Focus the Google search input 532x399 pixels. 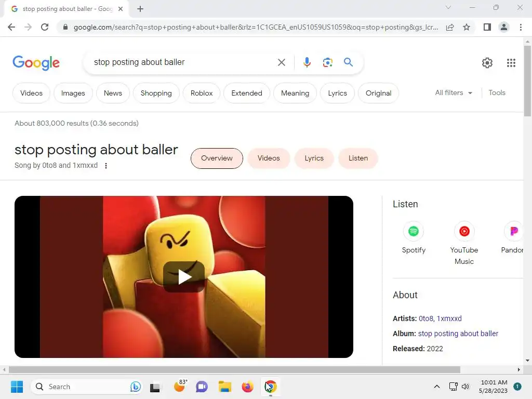183,62
